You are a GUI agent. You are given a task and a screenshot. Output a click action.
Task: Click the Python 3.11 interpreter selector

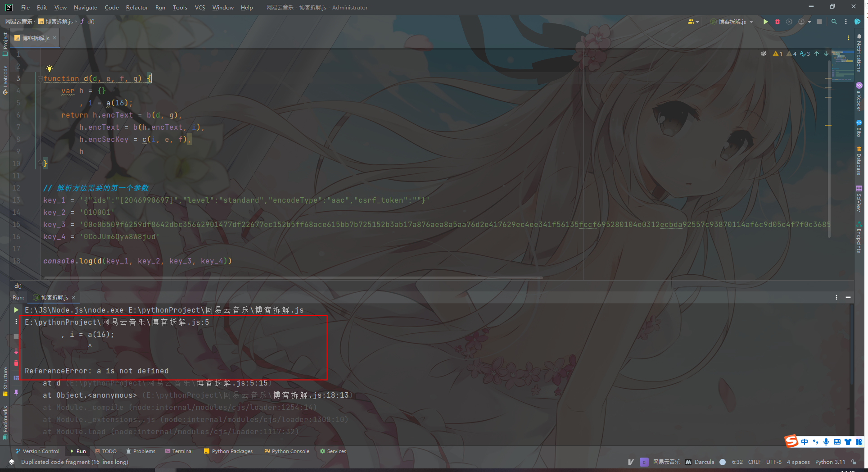pyautogui.click(x=830, y=462)
